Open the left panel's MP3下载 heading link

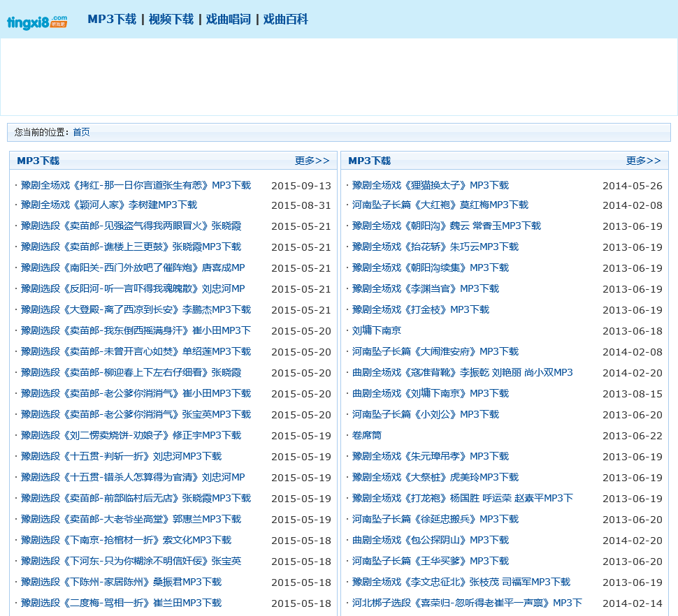click(x=38, y=161)
